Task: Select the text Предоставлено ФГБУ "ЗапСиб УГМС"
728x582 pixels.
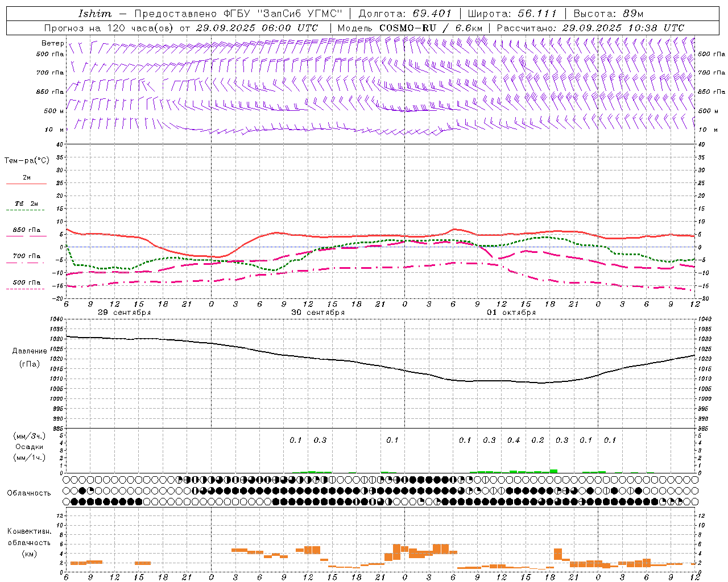Action: click(238, 14)
